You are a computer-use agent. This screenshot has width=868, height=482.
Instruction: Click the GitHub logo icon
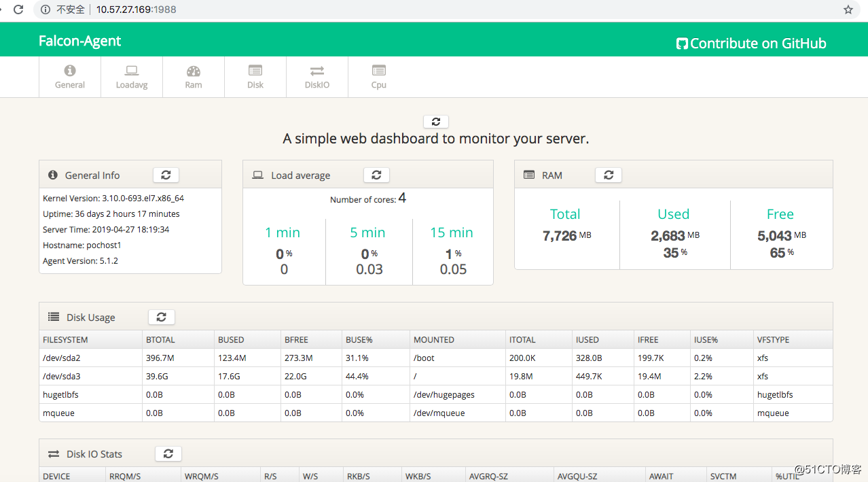click(683, 44)
